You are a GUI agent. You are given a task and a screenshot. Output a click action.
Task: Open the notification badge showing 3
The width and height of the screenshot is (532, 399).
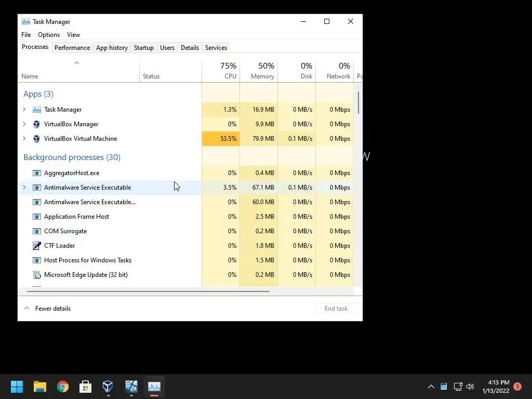517,387
